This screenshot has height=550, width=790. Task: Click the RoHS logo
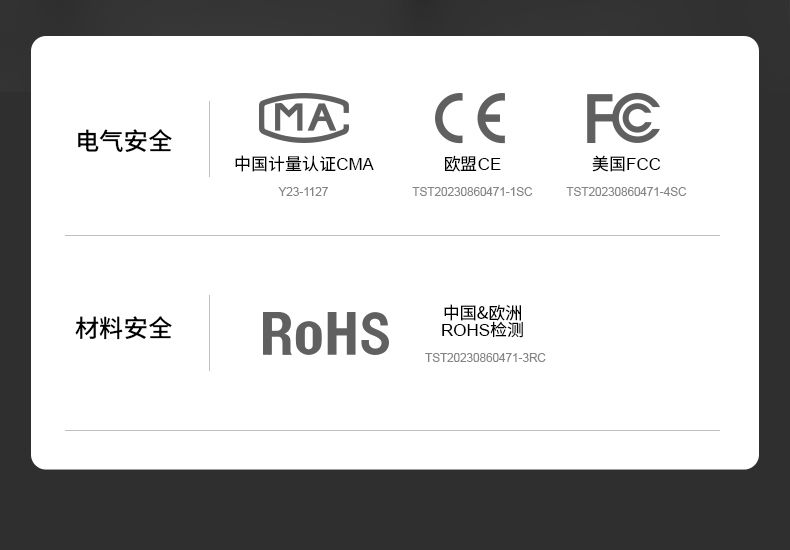[326, 333]
